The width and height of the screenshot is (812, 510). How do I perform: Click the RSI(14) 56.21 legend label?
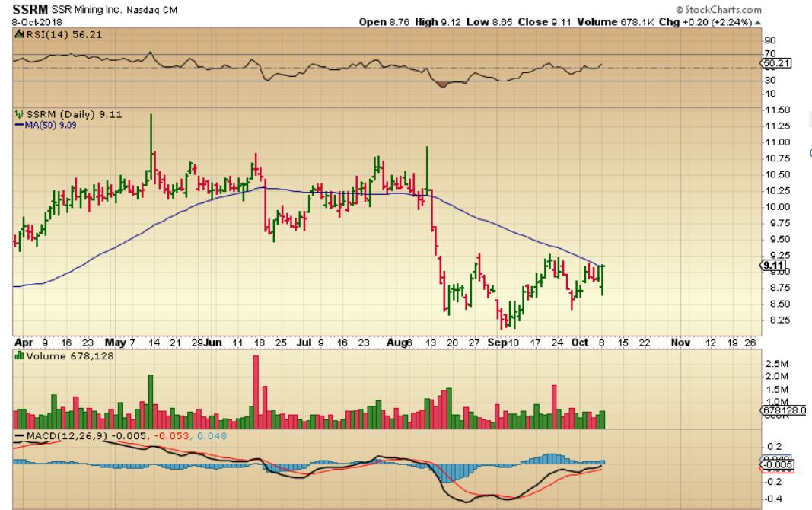64,35
